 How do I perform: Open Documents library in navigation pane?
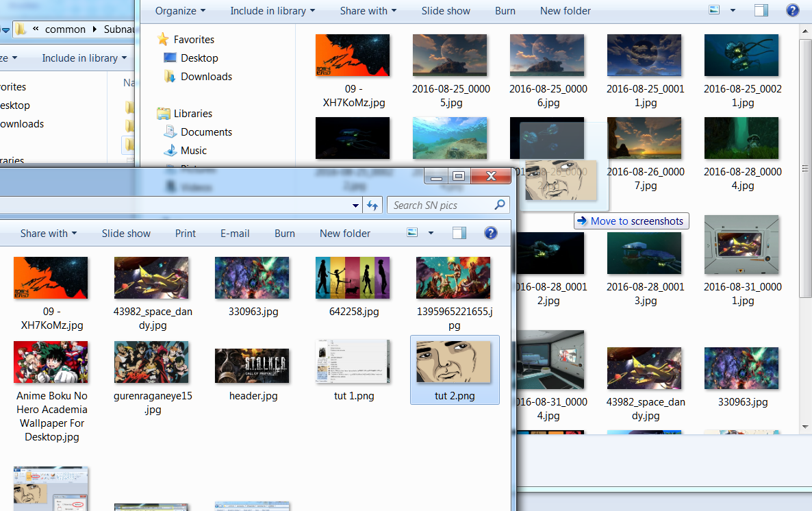point(206,132)
